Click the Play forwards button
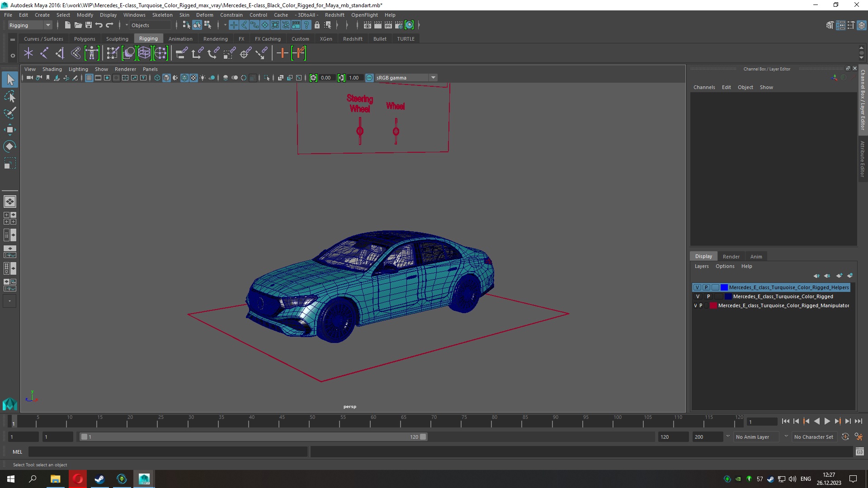This screenshot has width=868, height=488. pyautogui.click(x=827, y=422)
